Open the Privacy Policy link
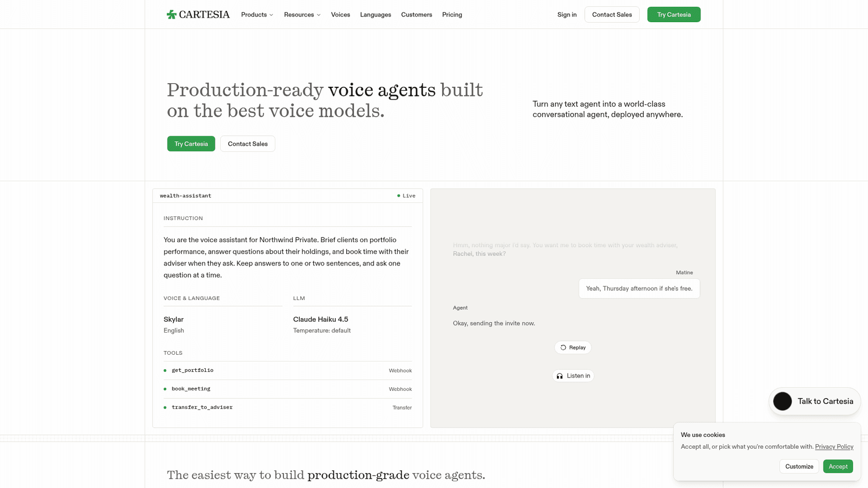The image size is (868, 488). [834, 447]
